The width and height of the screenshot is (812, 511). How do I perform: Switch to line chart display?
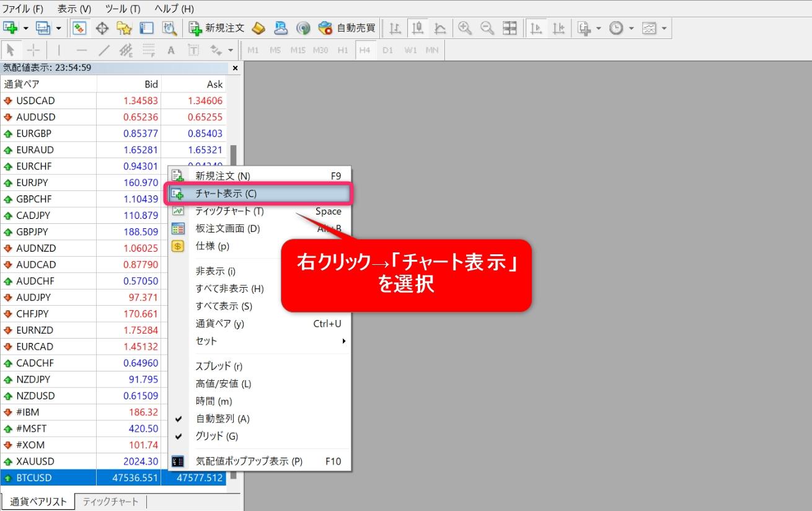pos(439,27)
